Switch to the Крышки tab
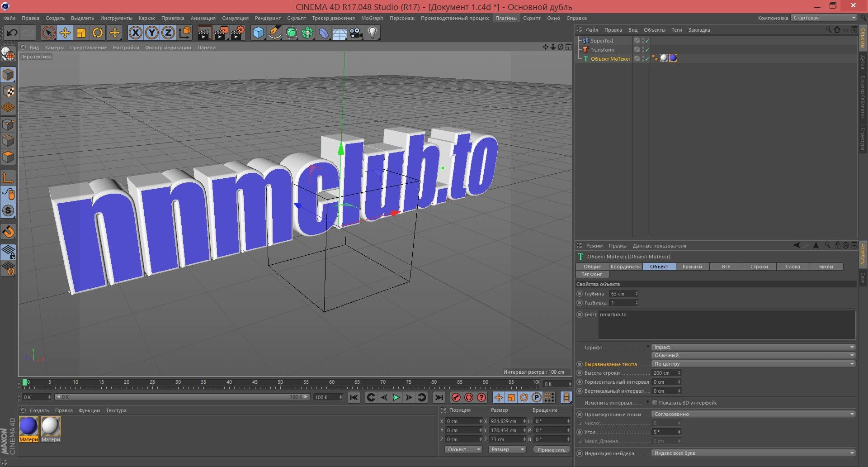The height and width of the screenshot is (467, 868). [692, 267]
